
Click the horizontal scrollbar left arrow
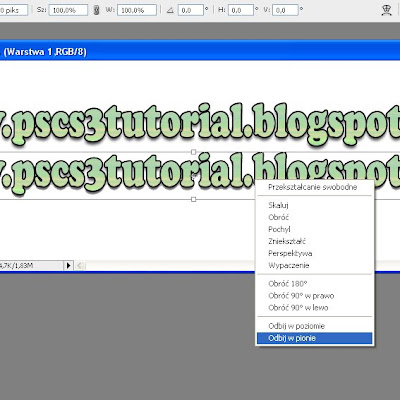coord(80,266)
